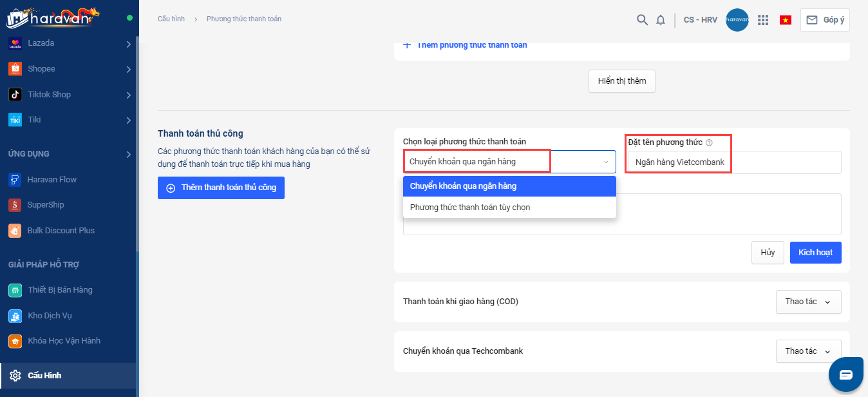Click the Hủy cancel button
The image size is (868, 397).
768,253
